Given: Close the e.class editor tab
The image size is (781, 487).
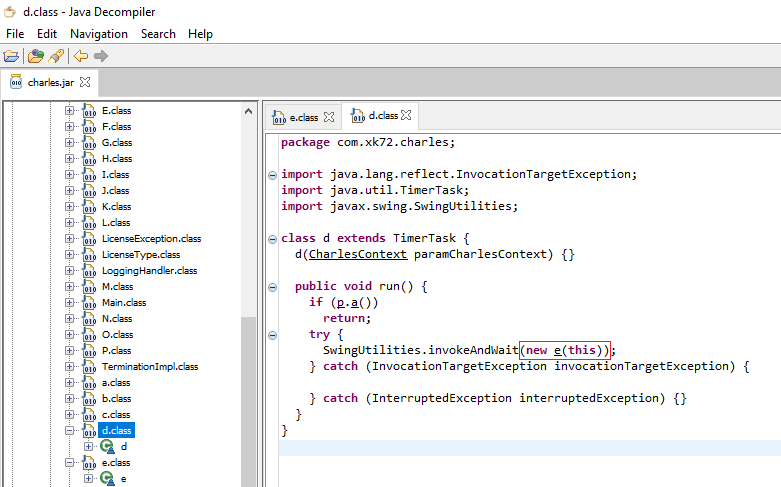Looking at the screenshot, I should 329,117.
